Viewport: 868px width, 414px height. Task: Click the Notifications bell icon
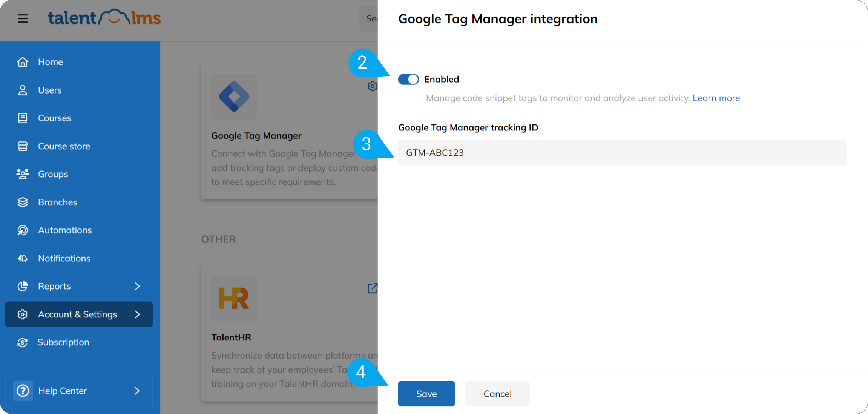tap(23, 258)
